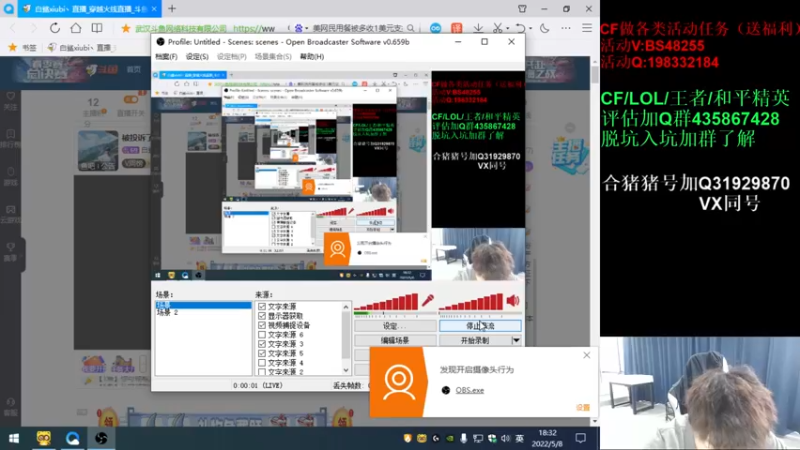Close the camera alert popup
Image resolution: width=800 pixels, height=450 pixels.
[587, 355]
